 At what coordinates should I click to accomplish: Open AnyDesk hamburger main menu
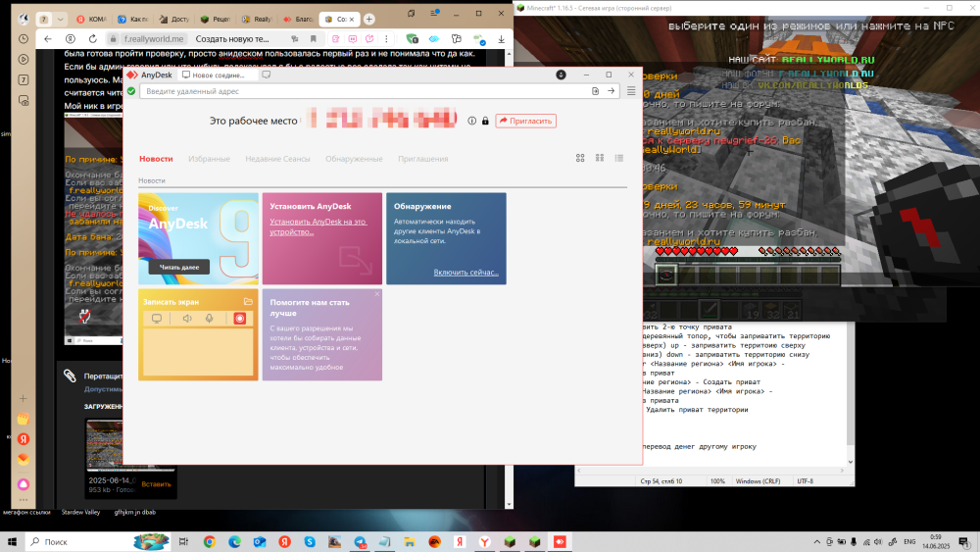coord(631,91)
